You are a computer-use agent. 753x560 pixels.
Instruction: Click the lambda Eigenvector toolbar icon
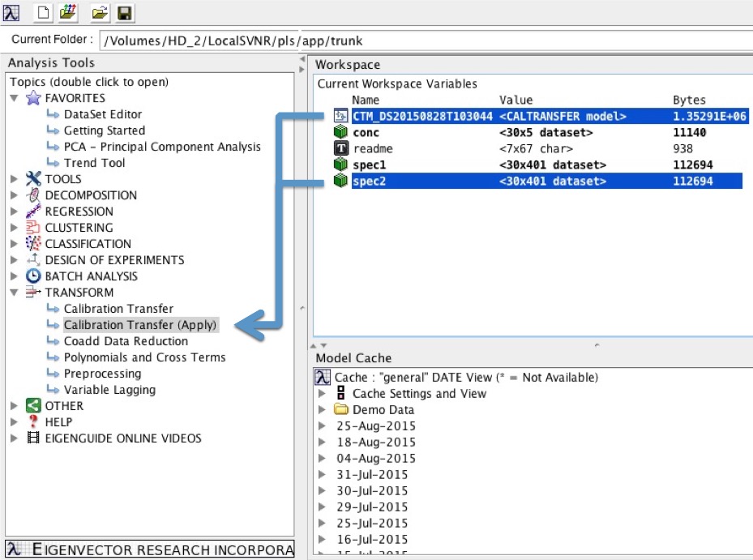coord(13,11)
